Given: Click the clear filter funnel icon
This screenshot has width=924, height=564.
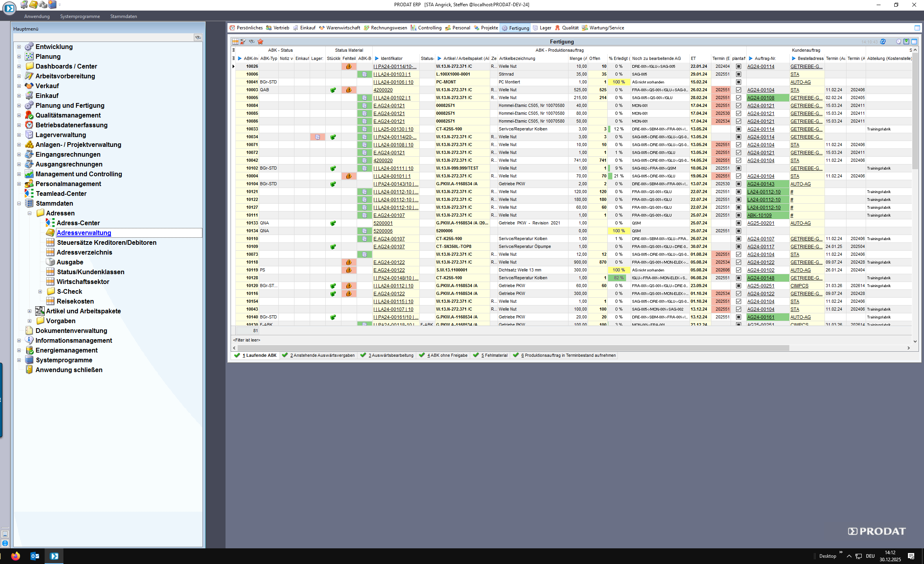Looking at the screenshot, I should (x=243, y=42).
